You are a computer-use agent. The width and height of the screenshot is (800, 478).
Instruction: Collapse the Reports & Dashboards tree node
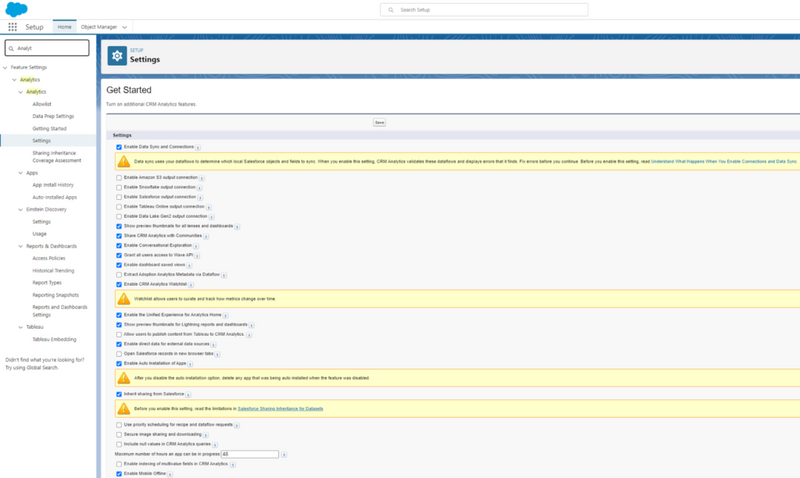[20, 246]
